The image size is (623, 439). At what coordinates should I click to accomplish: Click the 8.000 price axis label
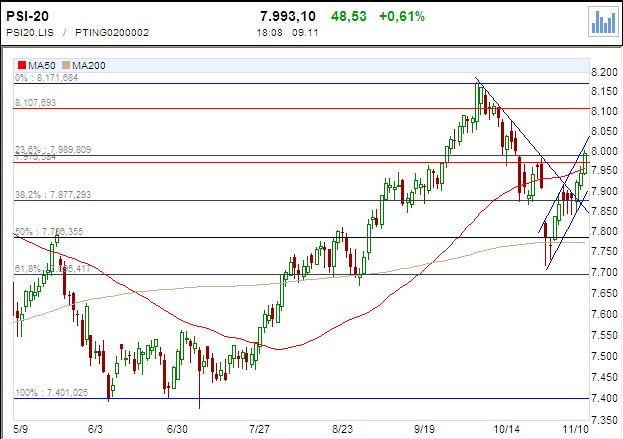[x=604, y=151]
